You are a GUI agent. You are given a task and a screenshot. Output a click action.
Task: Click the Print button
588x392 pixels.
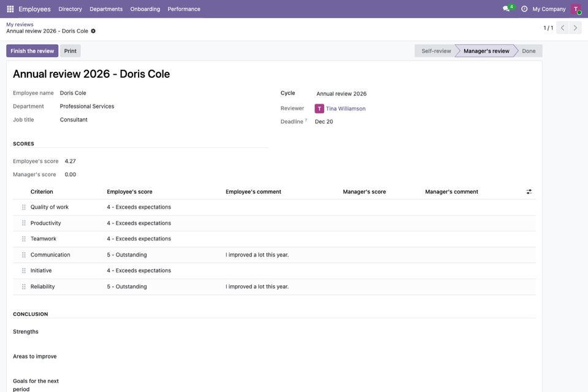coord(70,51)
